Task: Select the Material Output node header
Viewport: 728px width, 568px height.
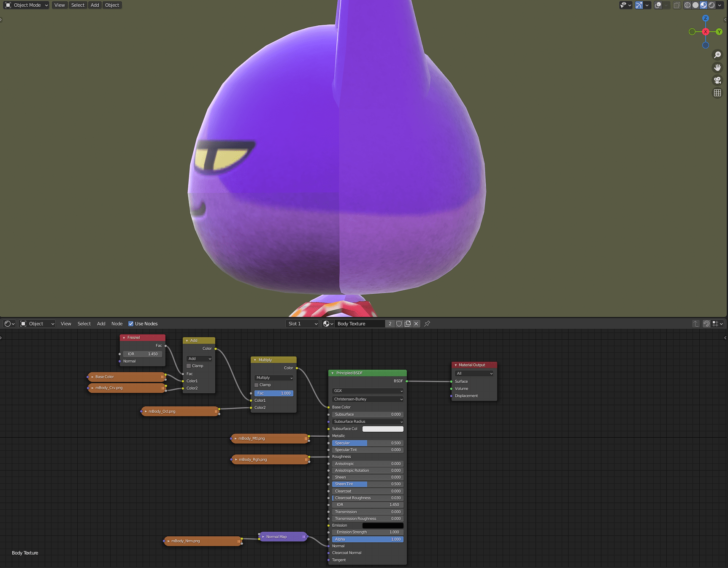Action: (x=474, y=365)
